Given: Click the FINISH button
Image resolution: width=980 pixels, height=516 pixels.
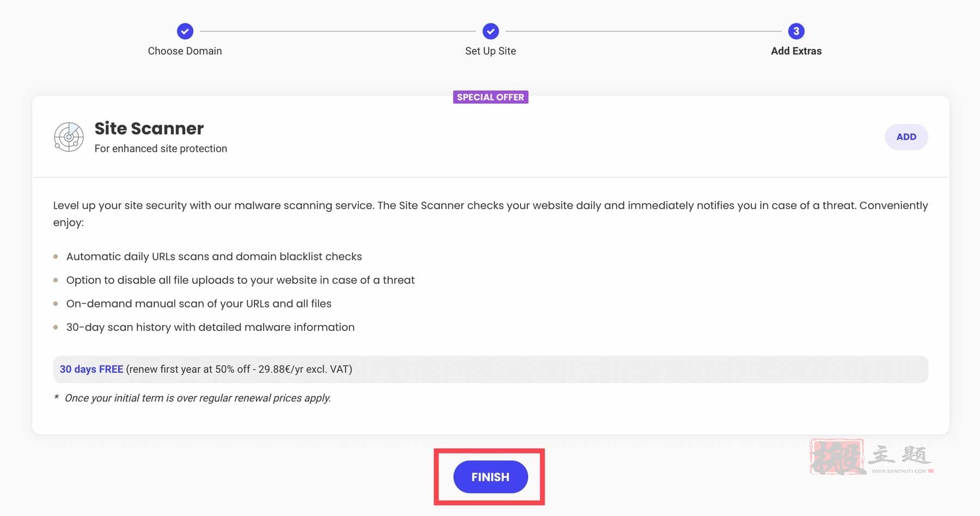Looking at the screenshot, I should tap(491, 477).
